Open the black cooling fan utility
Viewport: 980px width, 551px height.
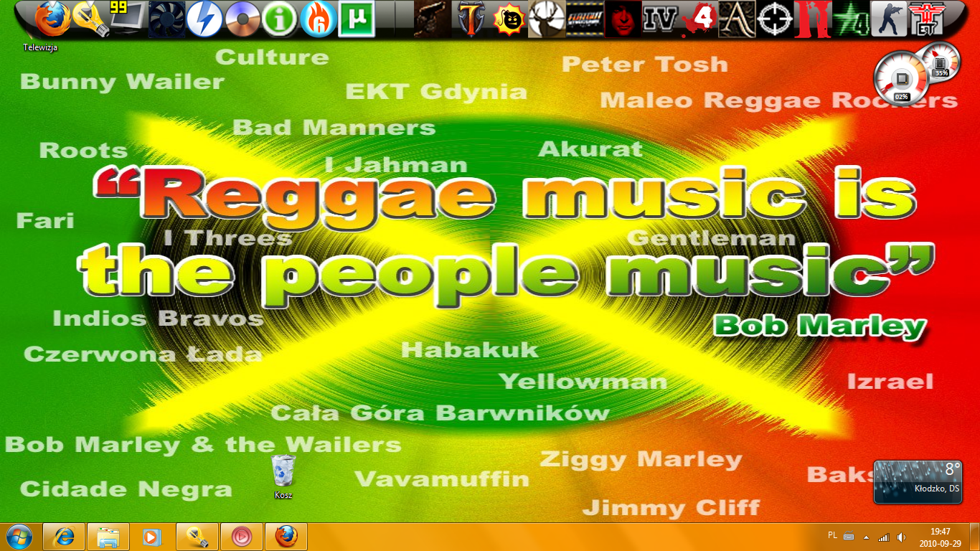pos(166,19)
